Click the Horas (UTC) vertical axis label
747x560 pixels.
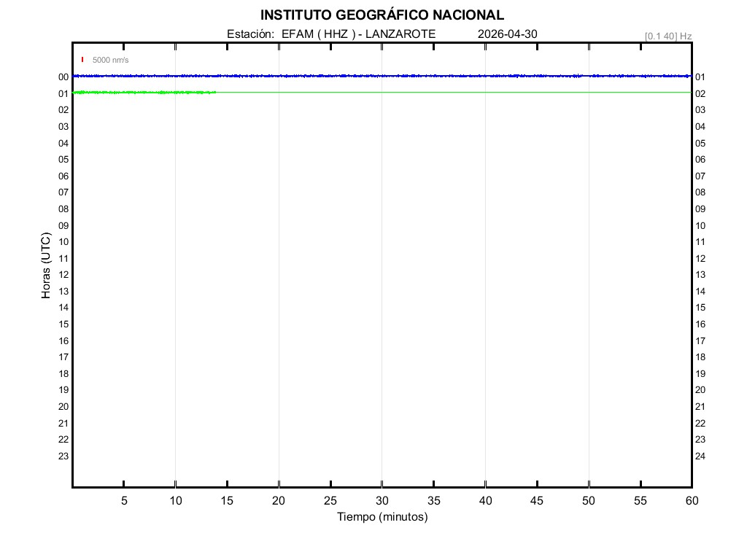46,266
